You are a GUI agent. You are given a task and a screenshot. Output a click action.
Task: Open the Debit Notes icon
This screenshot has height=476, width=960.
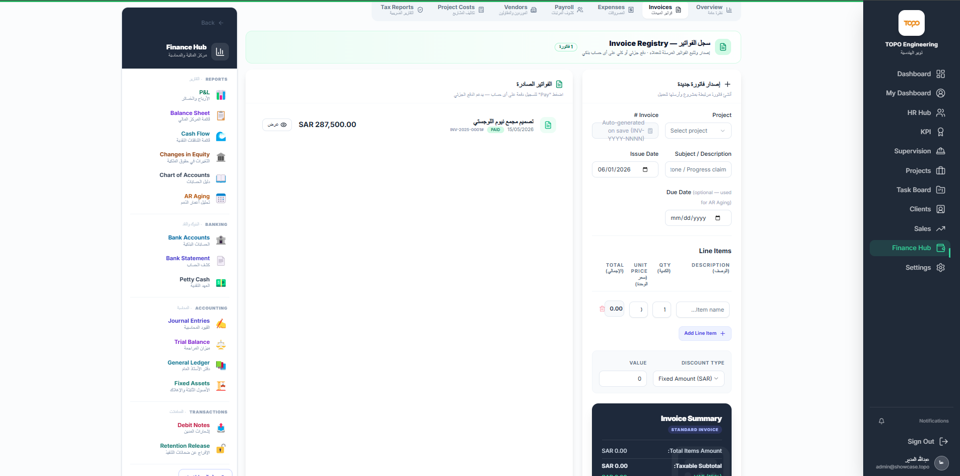click(x=221, y=428)
